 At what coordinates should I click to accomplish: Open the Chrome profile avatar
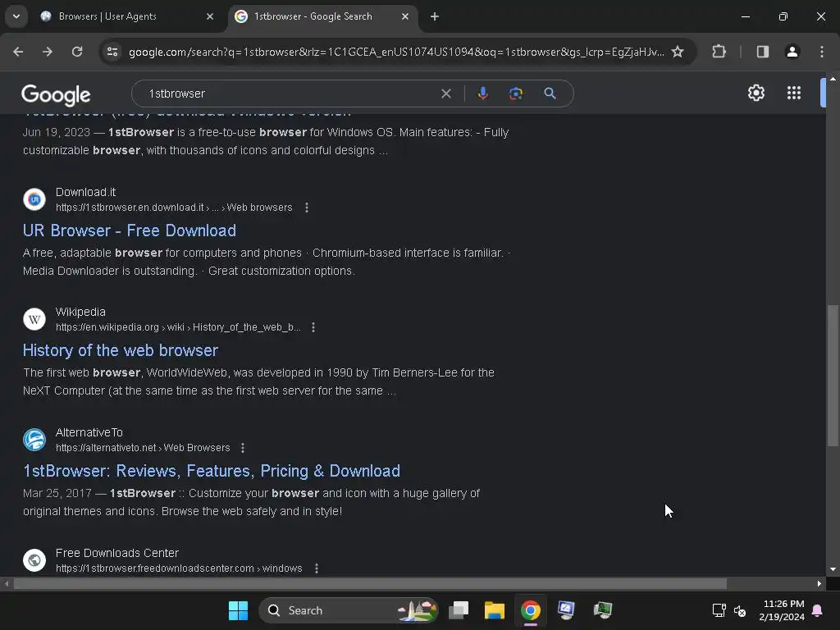pos(792,52)
